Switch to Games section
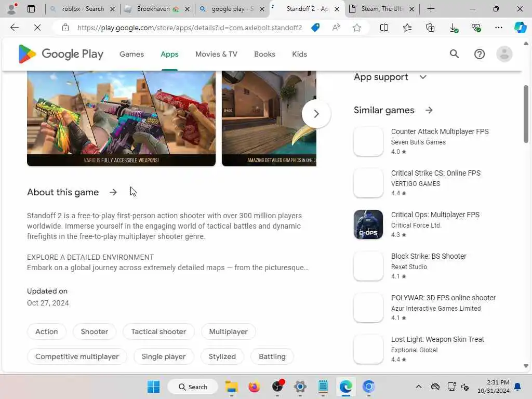Image resolution: width=532 pixels, height=399 pixels. pyautogui.click(x=131, y=54)
